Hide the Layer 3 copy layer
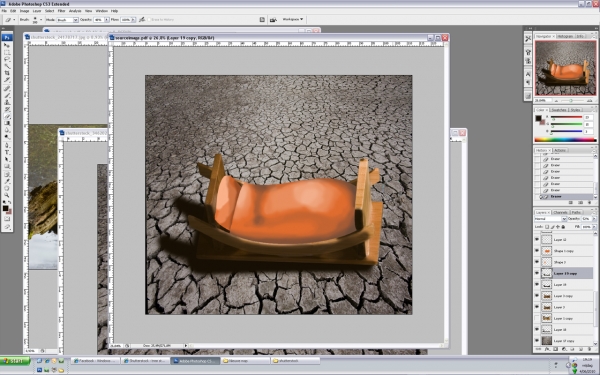The height and width of the screenshot is (375, 600). (x=537, y=295)
